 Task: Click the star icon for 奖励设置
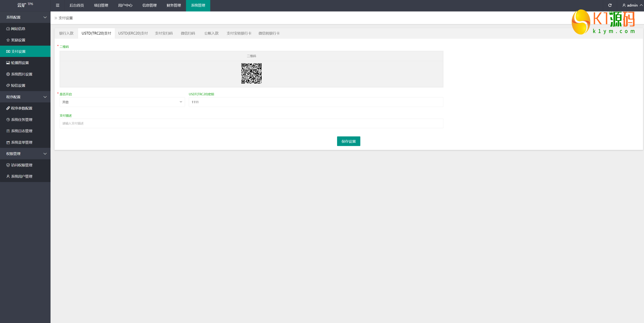click(x=8, y=40)
